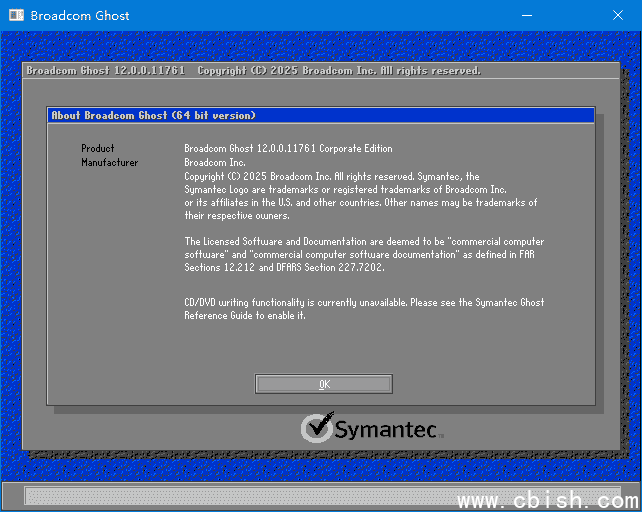Click the dotted status bar at the bottom

tap(323, 496)
